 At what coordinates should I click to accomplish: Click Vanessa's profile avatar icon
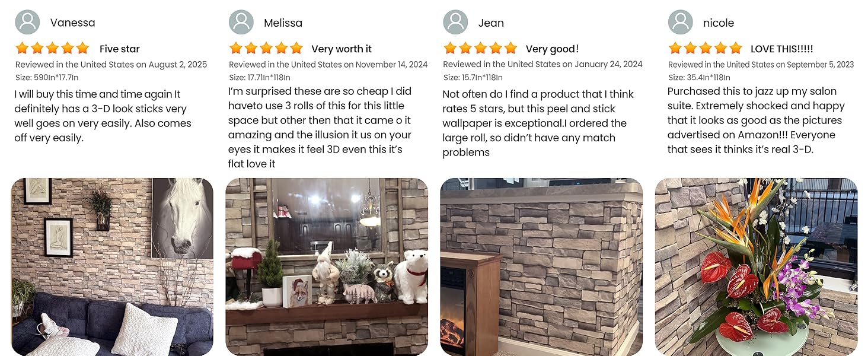(27, 23)
